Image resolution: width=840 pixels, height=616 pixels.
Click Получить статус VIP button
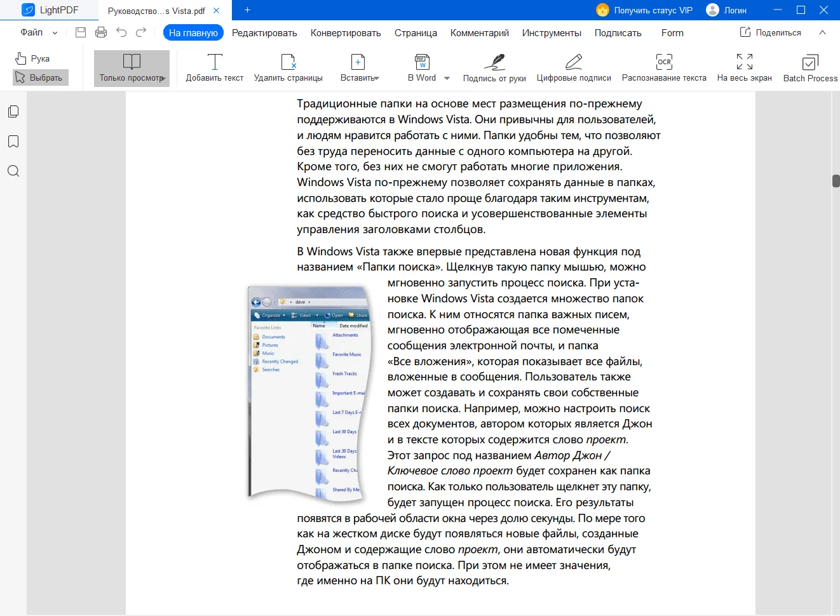tap(644, 10)
